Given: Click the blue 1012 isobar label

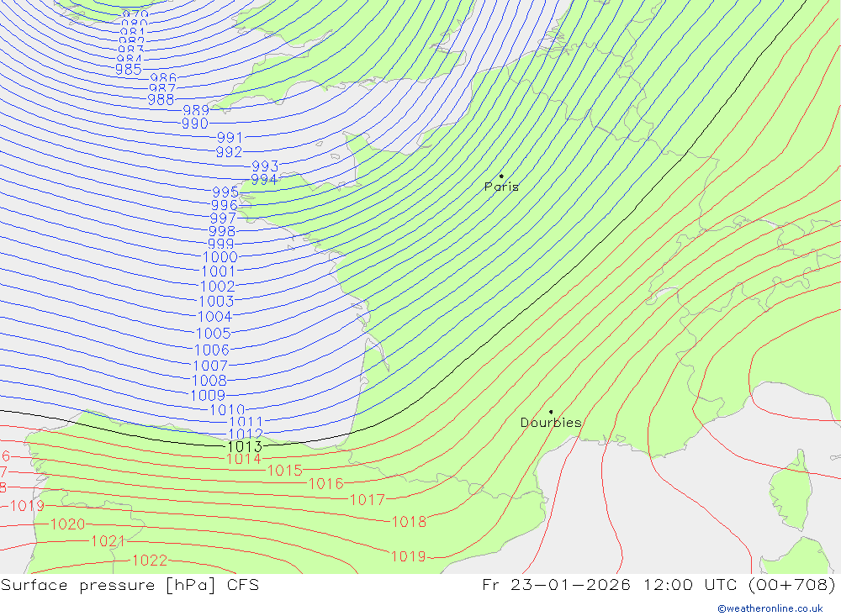Looking at the screenshot, I should pos(246,434).
